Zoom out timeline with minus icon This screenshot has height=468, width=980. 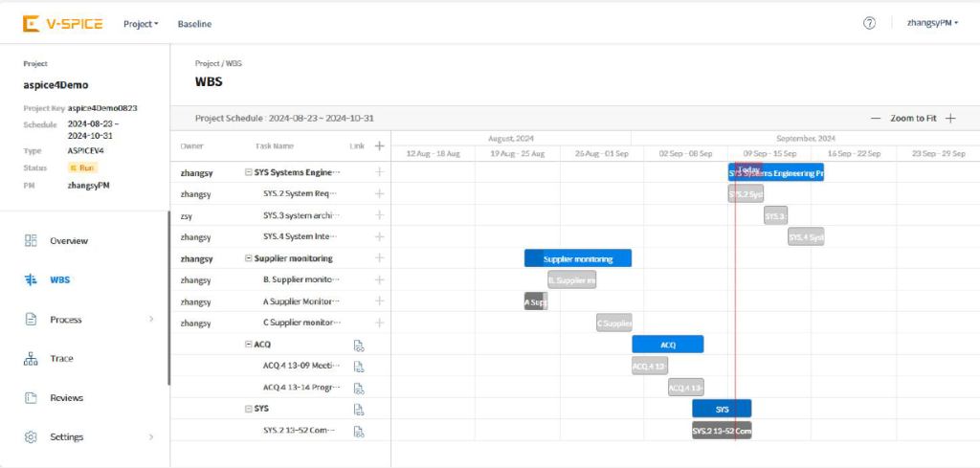tap(875, 119)
